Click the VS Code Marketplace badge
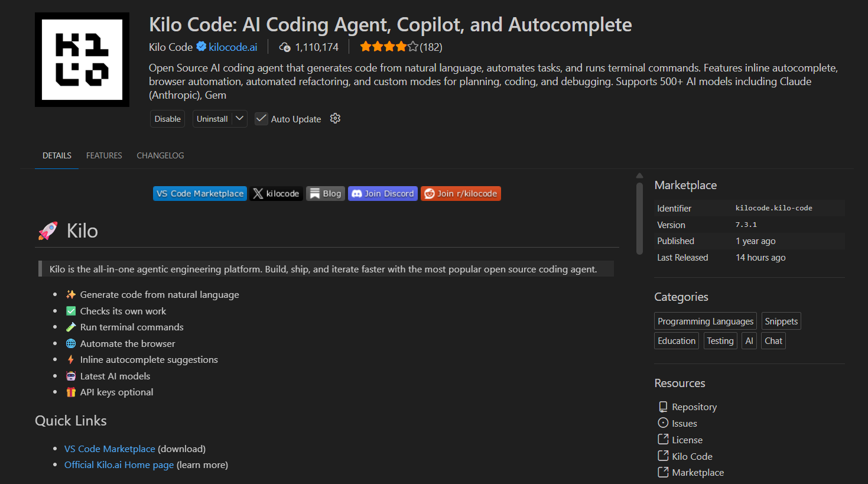 pyautogui.click(x=200, y=193)
